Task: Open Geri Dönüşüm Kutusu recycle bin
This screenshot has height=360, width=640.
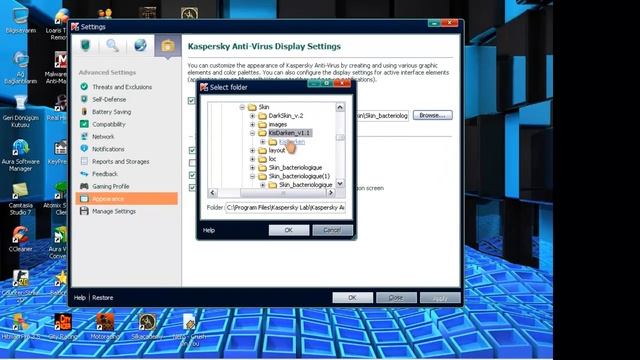Action: (20, 110)
